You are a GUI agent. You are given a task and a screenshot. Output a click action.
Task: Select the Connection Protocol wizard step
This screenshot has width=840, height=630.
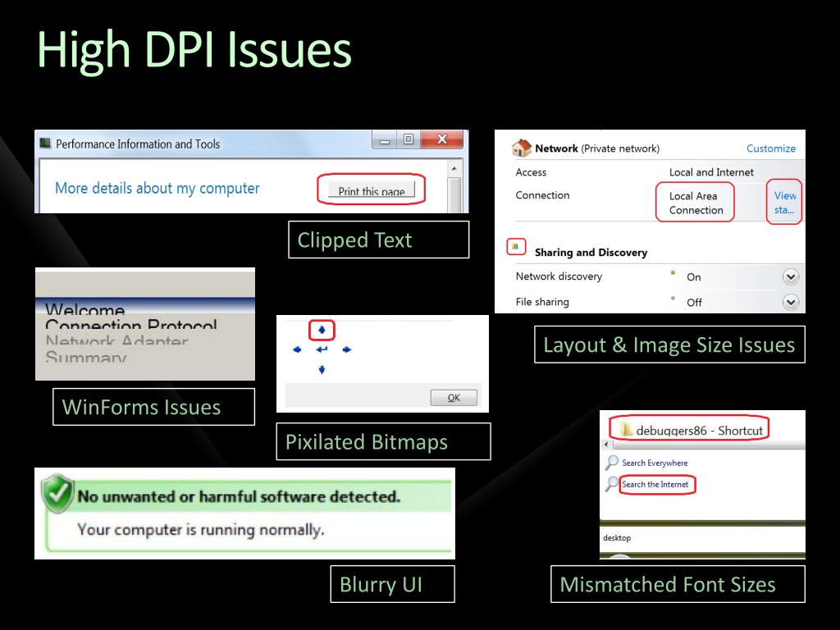click(x=131, y=325)
